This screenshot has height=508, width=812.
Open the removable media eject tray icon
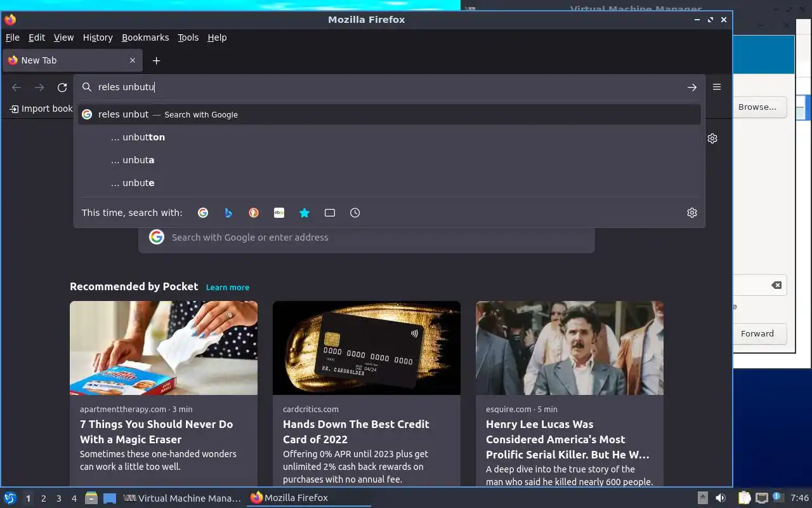pos(703,498)
